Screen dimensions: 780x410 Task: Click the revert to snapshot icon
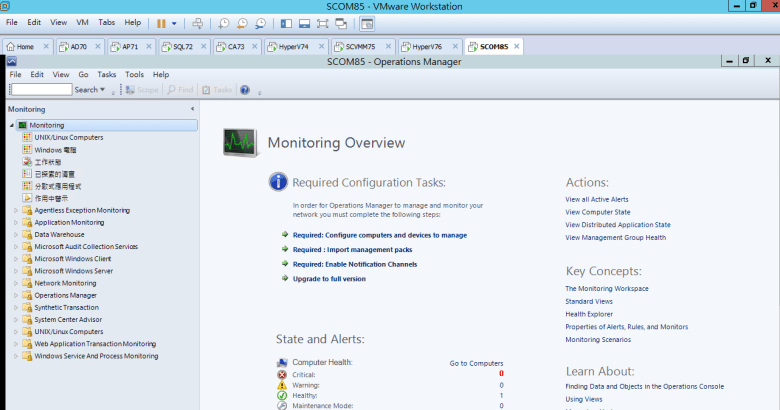(x=242, y=22)
